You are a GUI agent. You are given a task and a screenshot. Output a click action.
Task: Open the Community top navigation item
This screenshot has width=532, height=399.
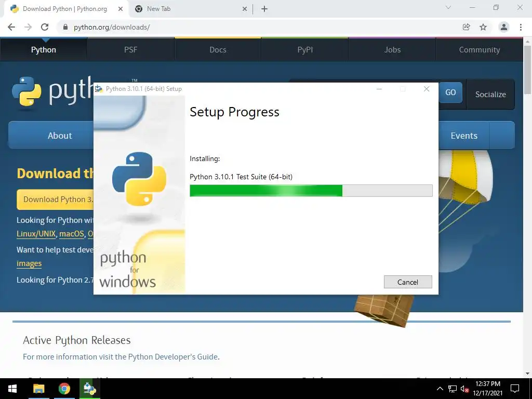coord(480,49)
